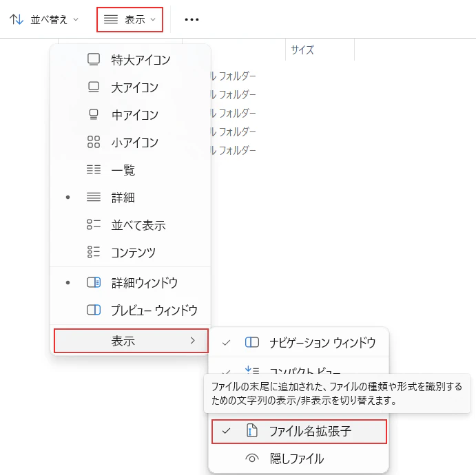Open the 並べ替え sort dropdown
476x475 pixels.
pos(44,20)
